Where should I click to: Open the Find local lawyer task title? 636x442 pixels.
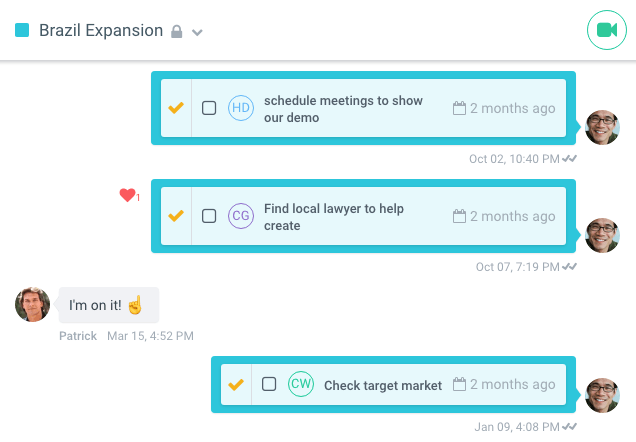pos(333,217)
